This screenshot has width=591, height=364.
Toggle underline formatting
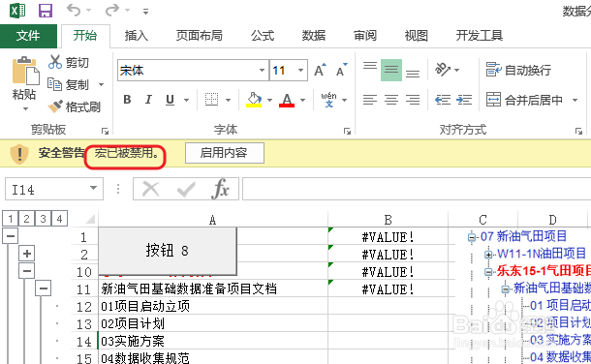(x=170, y=100)
